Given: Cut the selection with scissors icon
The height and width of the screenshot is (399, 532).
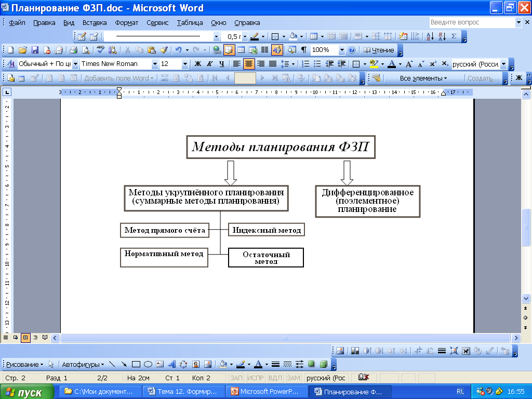Looking at the screenshot, I should [128, 50].
